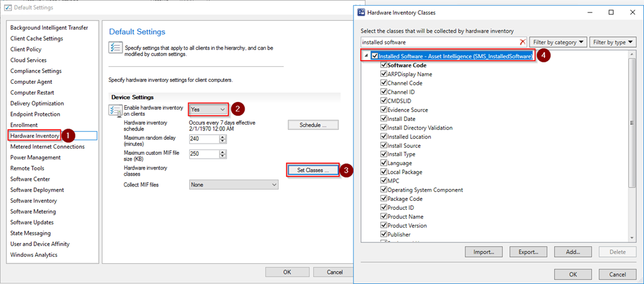Click the Set Classes button
The image size is (644, 284).
tap(313, 171)
